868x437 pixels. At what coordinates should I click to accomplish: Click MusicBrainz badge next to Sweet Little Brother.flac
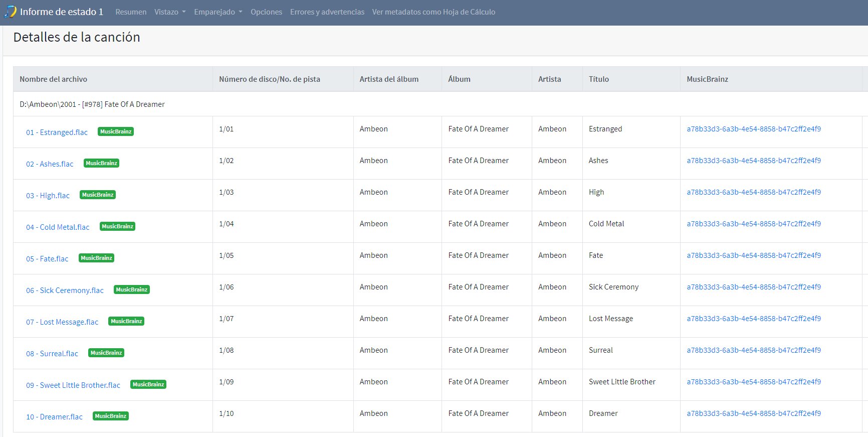[148, 384]
